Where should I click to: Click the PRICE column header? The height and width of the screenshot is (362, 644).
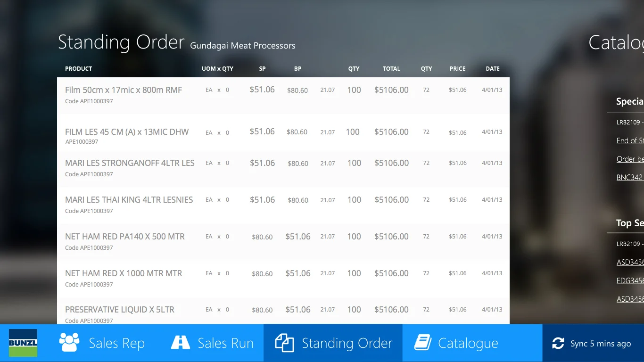(458, 69)
